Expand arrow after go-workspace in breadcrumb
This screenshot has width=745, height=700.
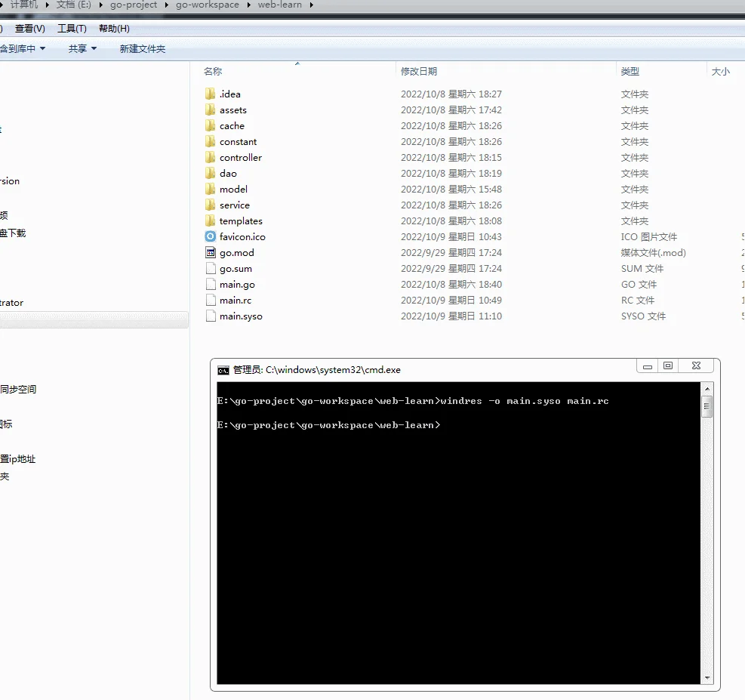(248, 5)
